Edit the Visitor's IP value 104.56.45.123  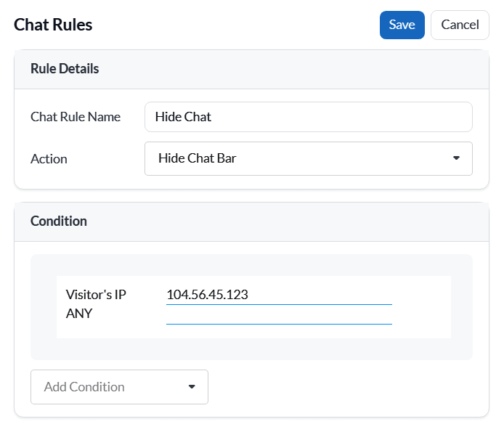(x=279, y=295)
